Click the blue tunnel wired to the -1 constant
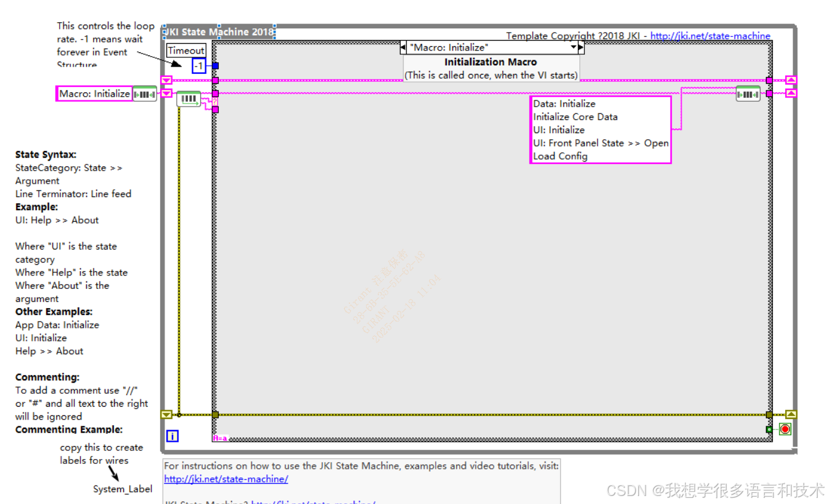Screen dimensions: 827x504 click(216, 65)
